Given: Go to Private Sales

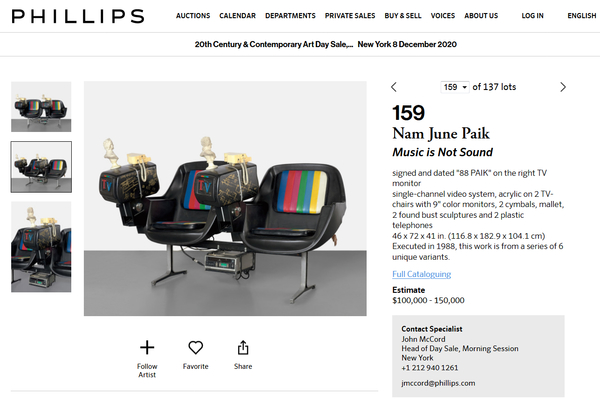Looking at the screenshot, I should [x=350, y=16].
